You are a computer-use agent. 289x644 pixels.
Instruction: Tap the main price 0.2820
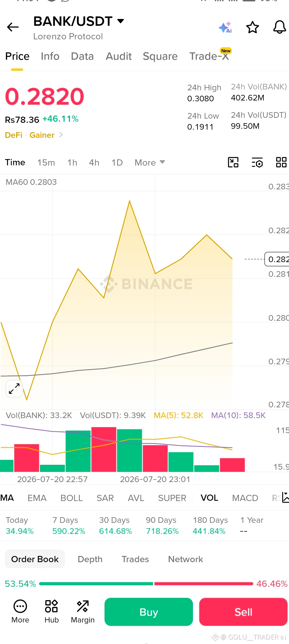point(44,97)
